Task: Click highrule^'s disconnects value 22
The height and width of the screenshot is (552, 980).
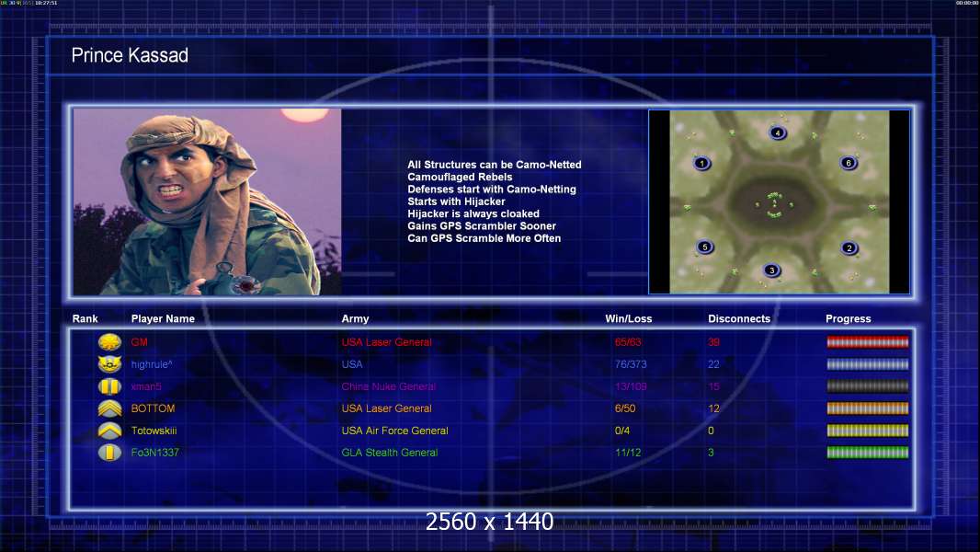Action: [713, 363]
